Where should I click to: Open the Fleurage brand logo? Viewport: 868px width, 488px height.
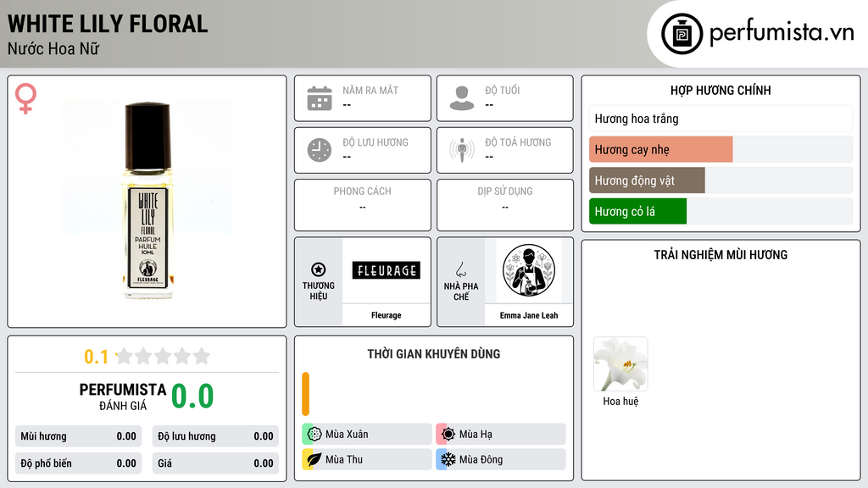coord(387,270)
